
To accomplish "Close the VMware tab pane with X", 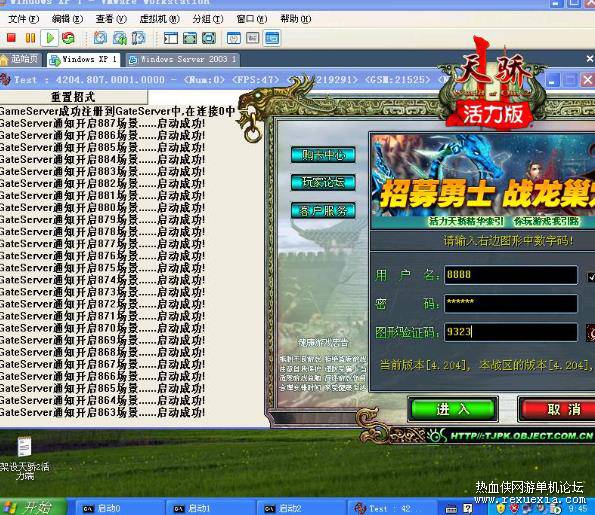I will point(590,59).
